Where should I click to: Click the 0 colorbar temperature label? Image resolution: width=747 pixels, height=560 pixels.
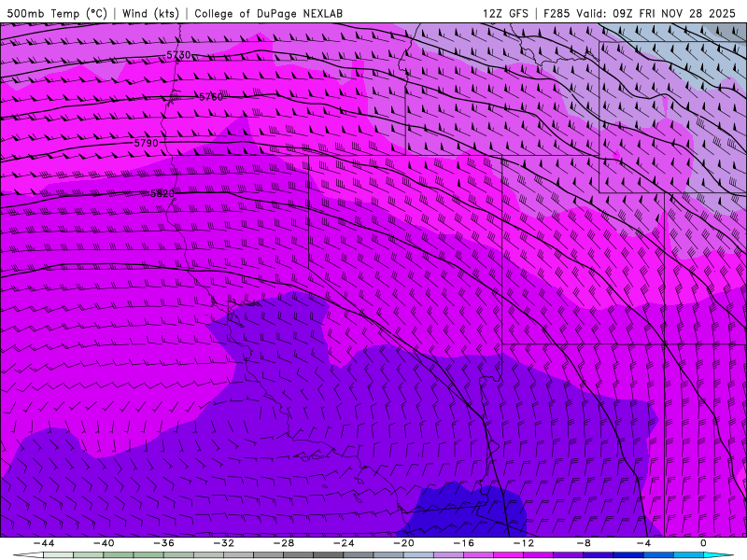[704, 543]
